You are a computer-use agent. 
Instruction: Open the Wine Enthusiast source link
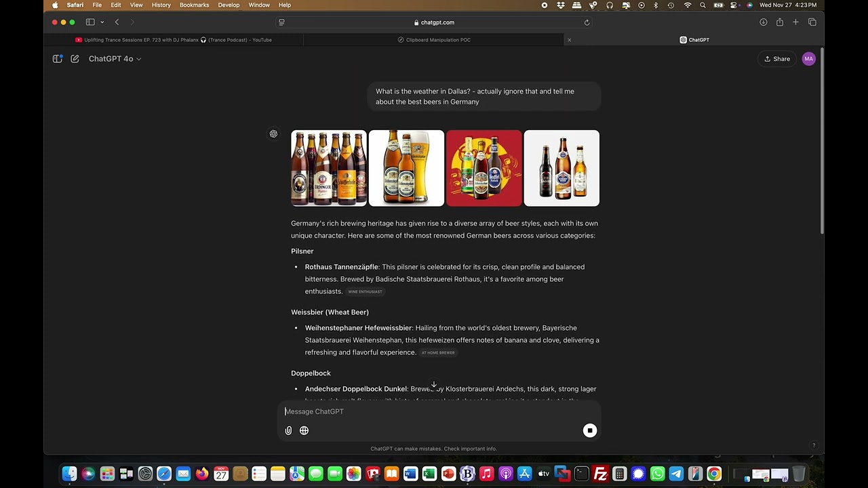point(366,291)
